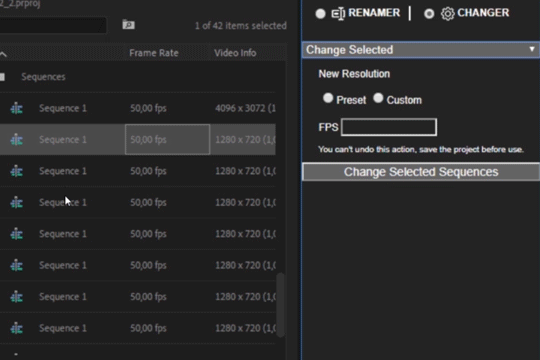This screenshot has height=360, width=540.
Task: Click the Change Selected Sequences button
Action: coord(421,172)
